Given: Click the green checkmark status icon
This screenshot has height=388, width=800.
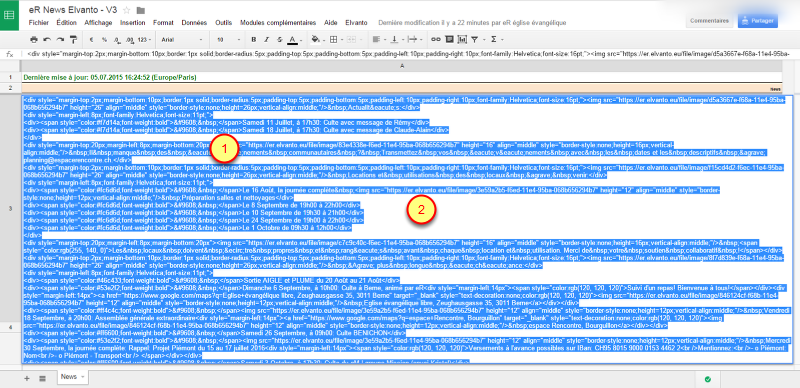Looking at the screenshot, I should pyautogui.click(x=707, y=379).
